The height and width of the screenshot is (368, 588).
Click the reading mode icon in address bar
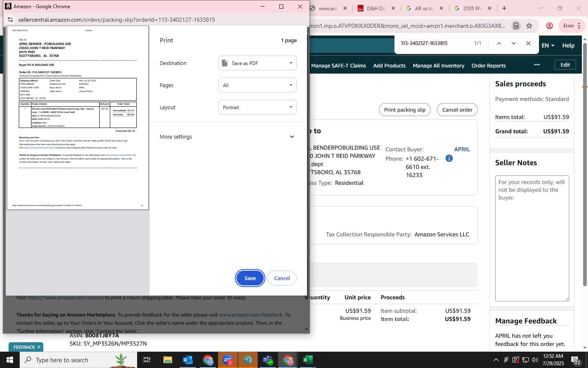(x=516, y=26)
